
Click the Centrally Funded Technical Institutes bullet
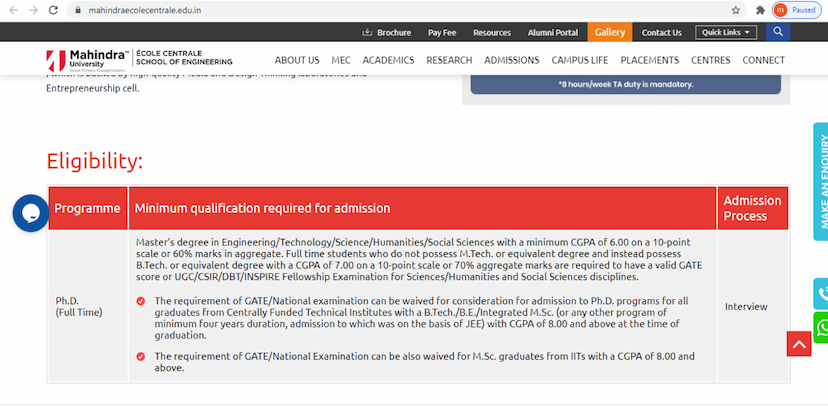click(x=421, y=318)
